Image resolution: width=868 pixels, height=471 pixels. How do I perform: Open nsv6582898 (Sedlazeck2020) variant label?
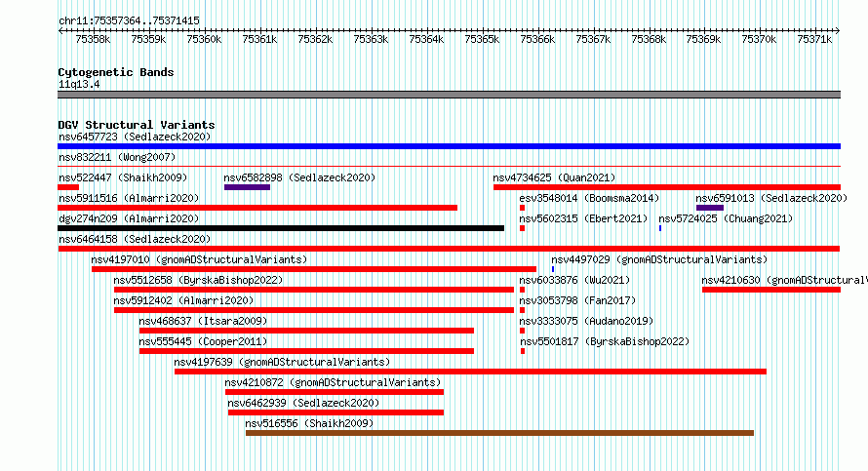(x=299, y=177)
